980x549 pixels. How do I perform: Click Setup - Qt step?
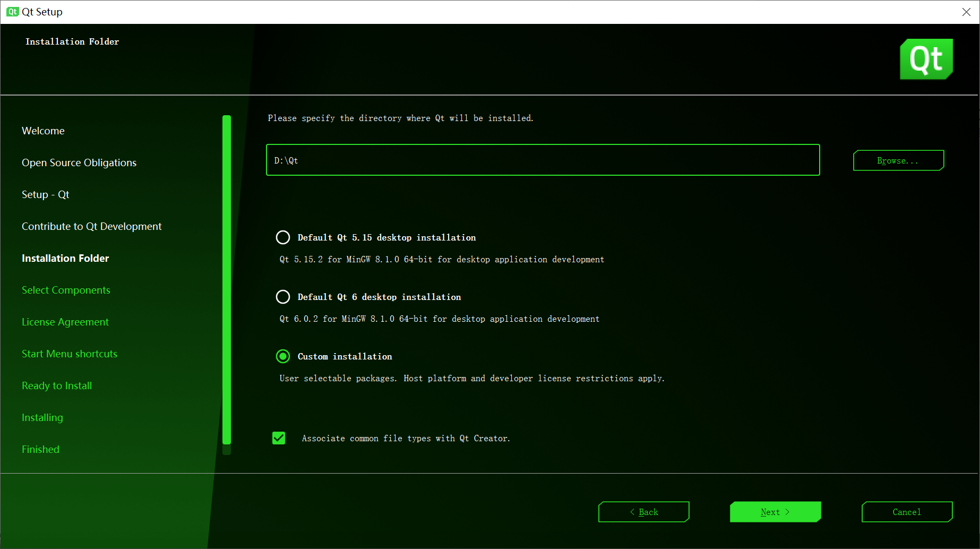tap(46, 194)
